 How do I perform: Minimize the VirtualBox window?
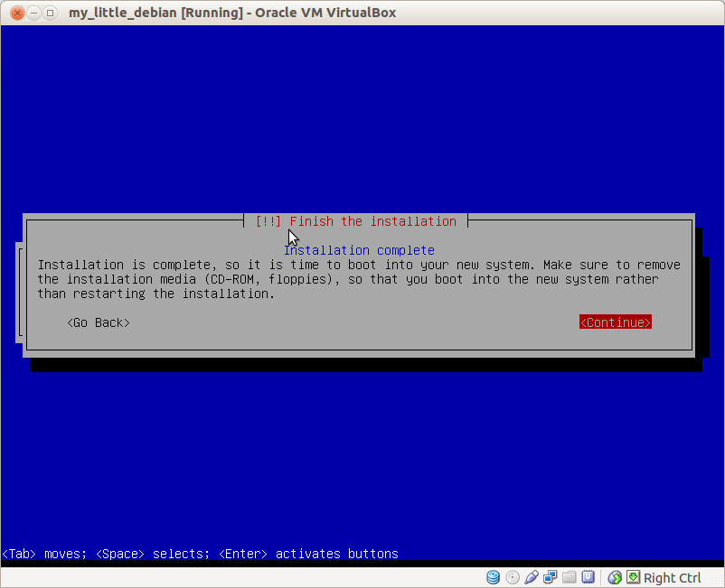33,13
